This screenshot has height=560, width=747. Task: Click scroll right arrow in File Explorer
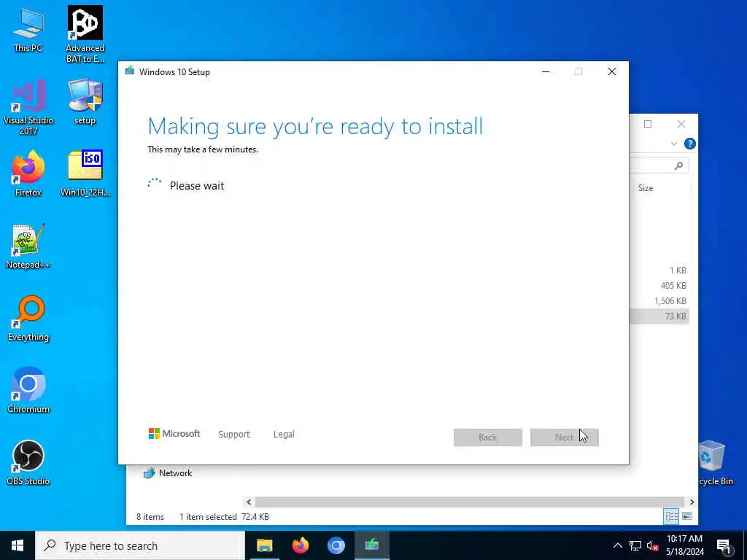pyautogui.click(x=692, y=502)
